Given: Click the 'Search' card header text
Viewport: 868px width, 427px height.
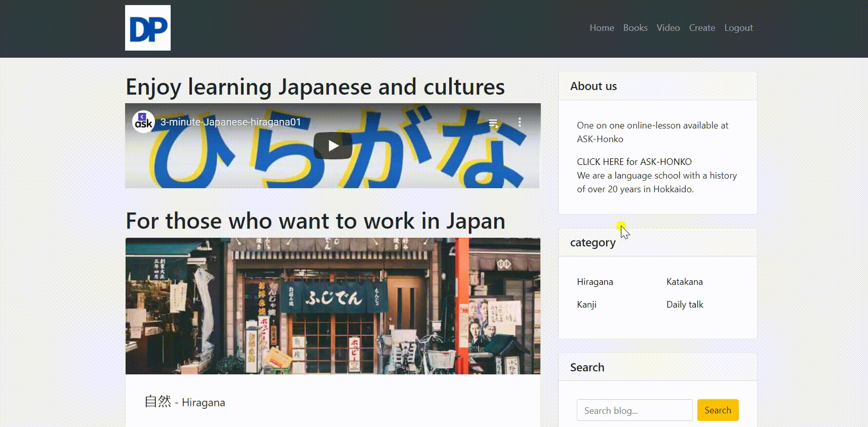Looking at the screenshot, I should 587,367.
